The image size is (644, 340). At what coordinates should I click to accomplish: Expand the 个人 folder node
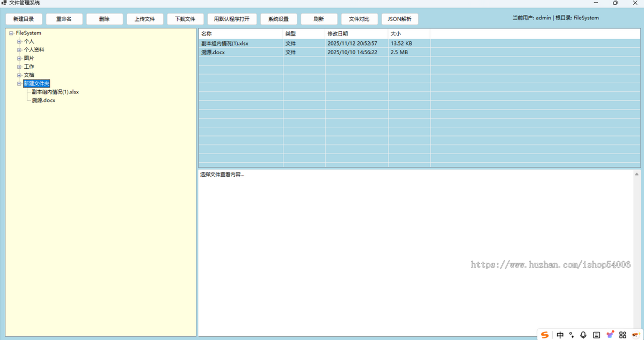19,41
